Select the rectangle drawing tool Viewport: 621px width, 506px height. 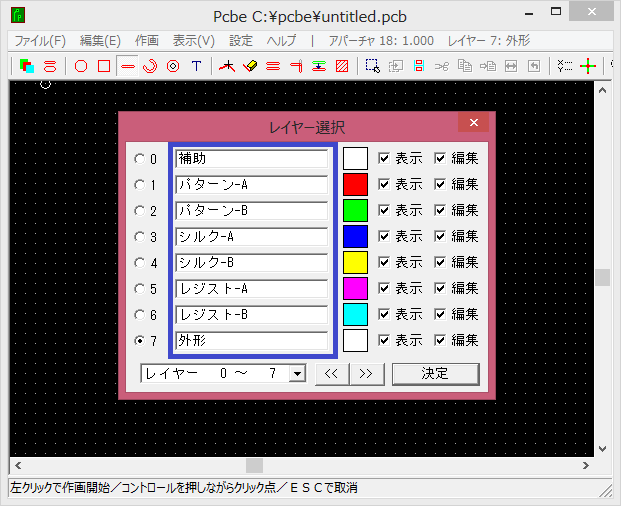click(104, 67)
